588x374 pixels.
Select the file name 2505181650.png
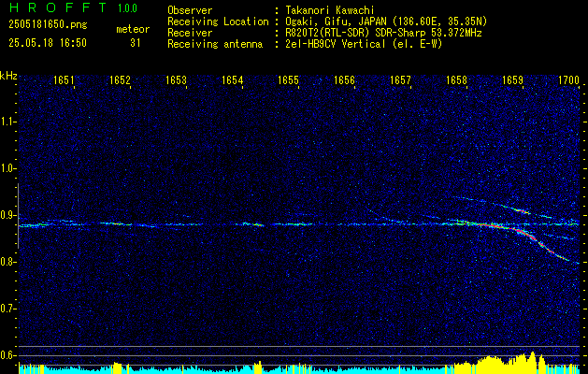coord(48,24)
